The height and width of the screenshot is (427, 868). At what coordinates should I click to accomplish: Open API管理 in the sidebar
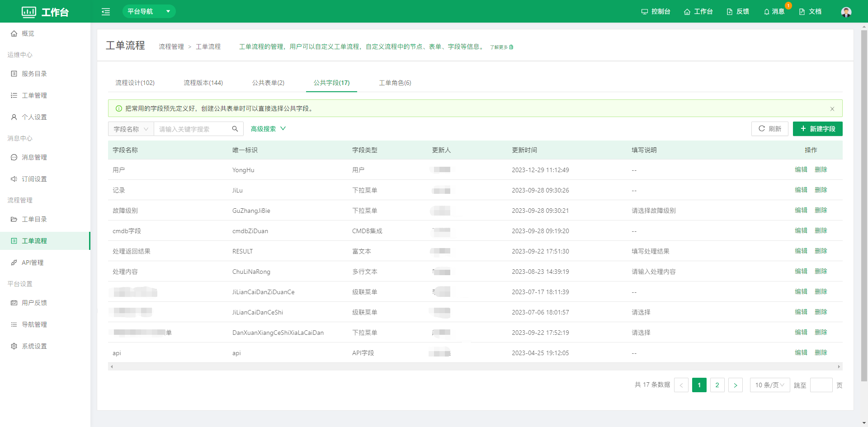(x=45, y=263)
